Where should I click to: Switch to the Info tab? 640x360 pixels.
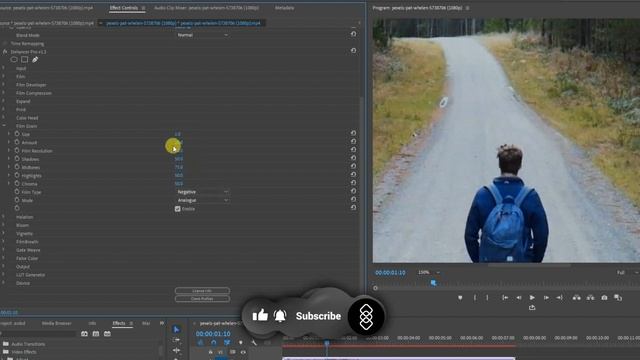[92, 323]
